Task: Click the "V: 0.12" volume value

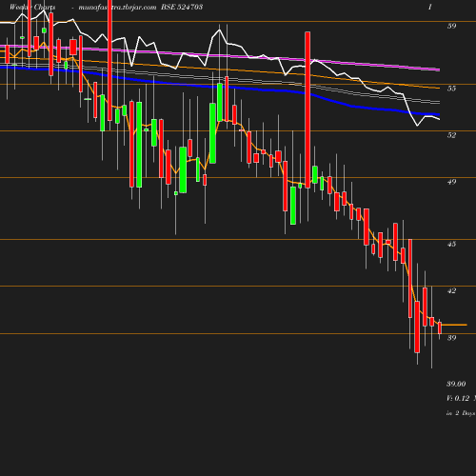Action: coord(458,398)
